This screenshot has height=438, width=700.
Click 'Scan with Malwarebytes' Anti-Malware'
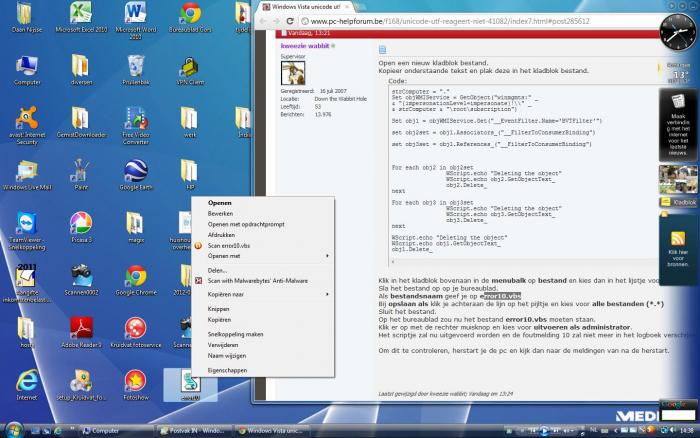[x=257, y=281]
